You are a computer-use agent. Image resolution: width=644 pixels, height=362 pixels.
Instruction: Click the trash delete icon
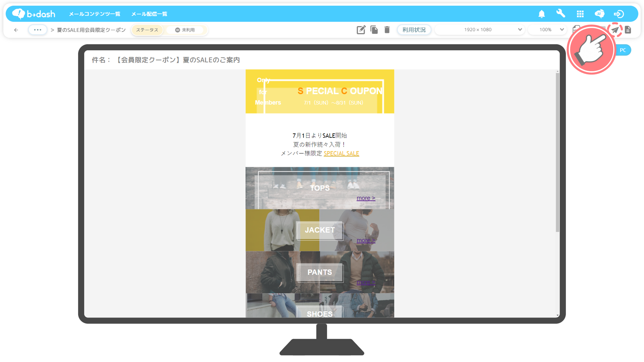(387, 30)
